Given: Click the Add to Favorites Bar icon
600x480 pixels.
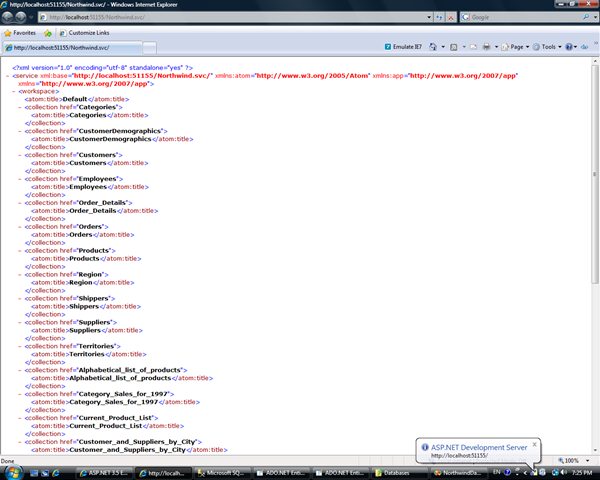Looking at the screenshot, I should [x=48, y=33].
